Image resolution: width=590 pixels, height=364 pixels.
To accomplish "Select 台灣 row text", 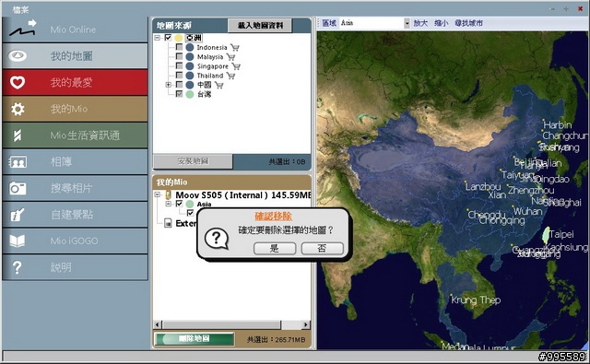I will pos(205,94).
